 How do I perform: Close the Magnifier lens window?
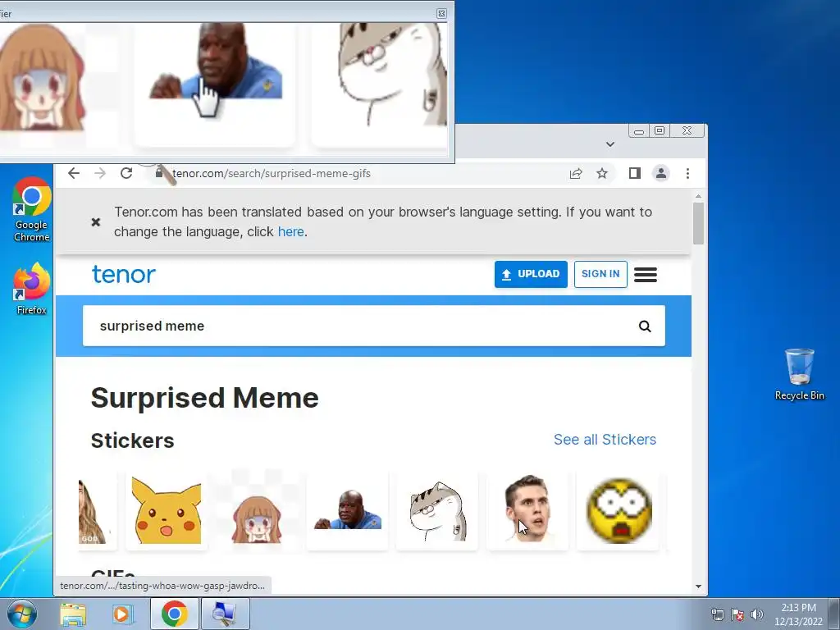click(x=441, y=13)
